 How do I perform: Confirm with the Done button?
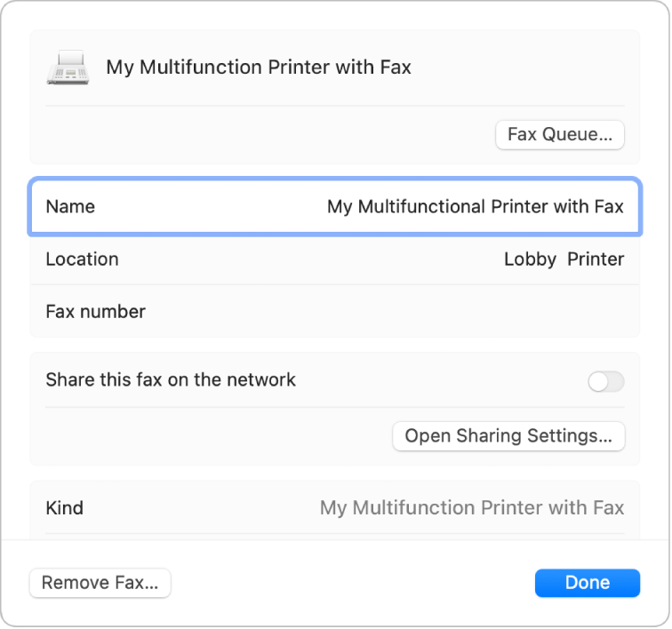coord(587,583)
